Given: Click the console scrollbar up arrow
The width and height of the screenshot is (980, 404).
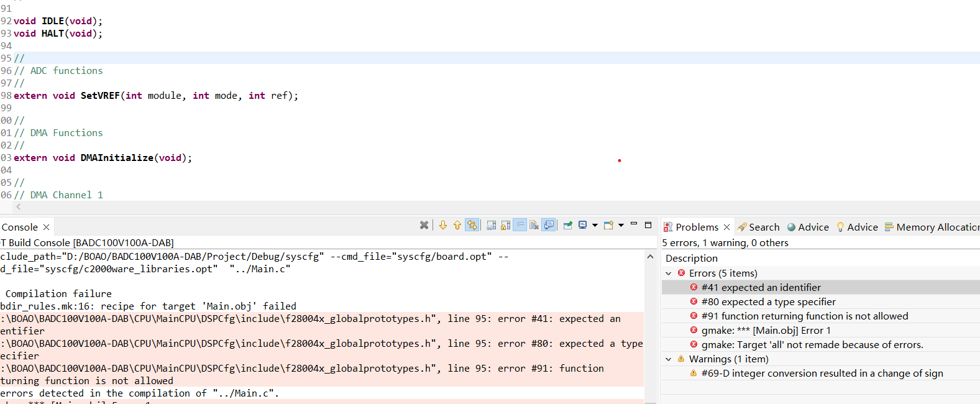Looking at the screenshot, I should point(650,256).
